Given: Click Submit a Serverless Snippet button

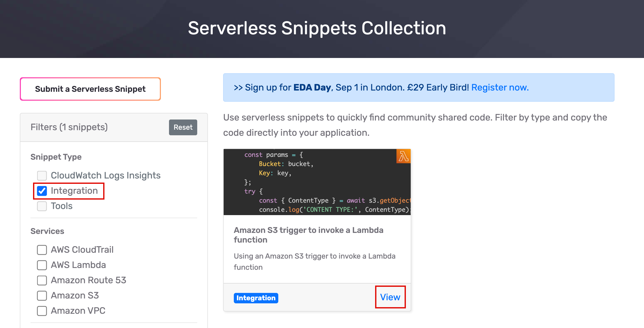Looking at the screenshot, I should [90, 89].
